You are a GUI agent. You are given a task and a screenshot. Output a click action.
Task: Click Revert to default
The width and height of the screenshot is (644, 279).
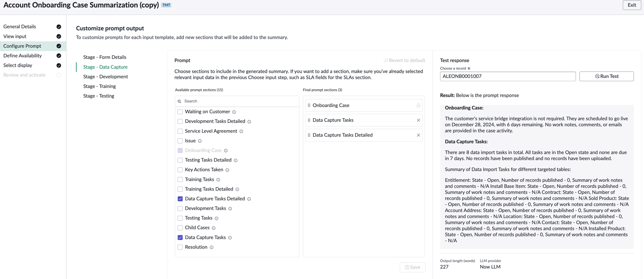point(404,60)
